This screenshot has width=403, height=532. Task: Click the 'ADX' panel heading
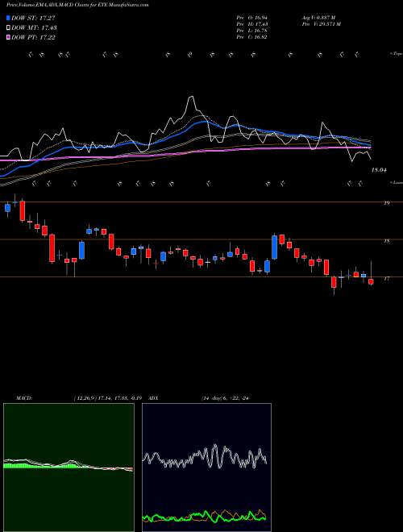(154, 398)
